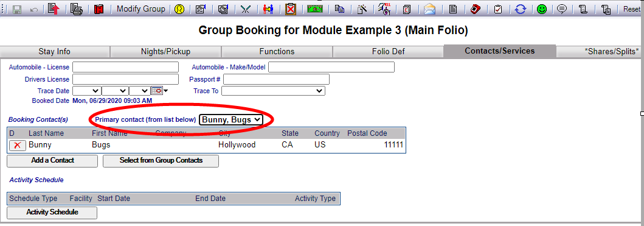Click the Last Name column header
The width and height of the screenshot is (644, 226).
(x=46, y=133)
